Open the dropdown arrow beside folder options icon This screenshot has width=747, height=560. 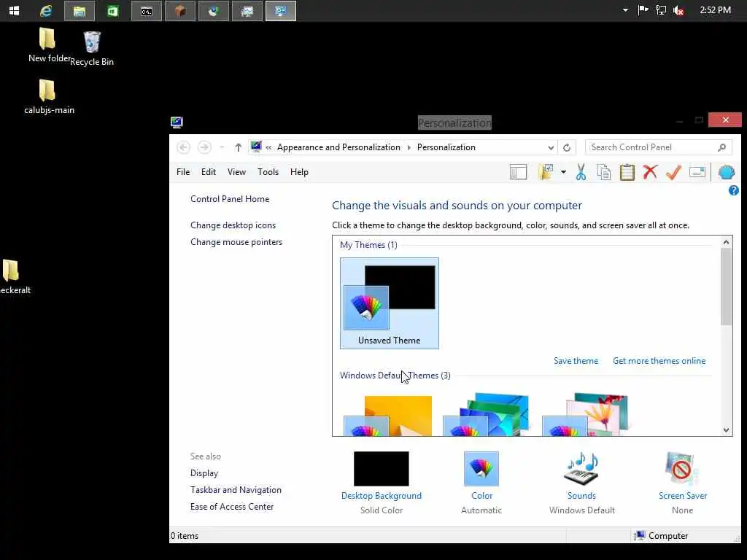[x=563, y=172]
